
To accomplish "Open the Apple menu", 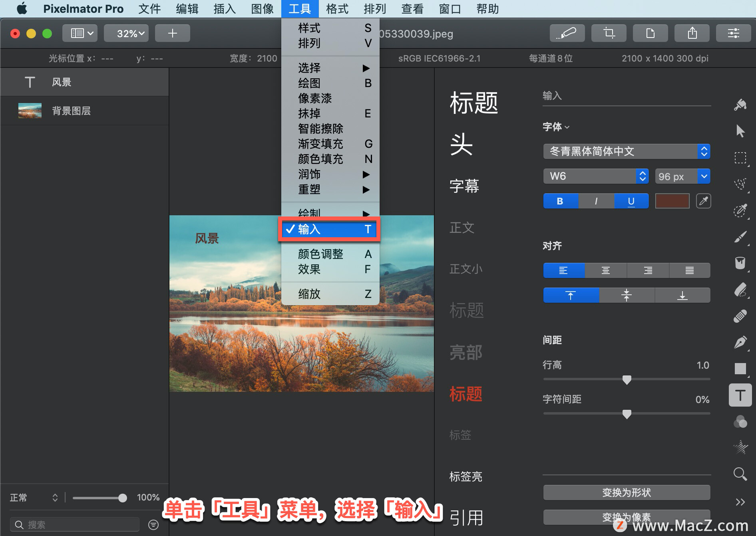I will click(x=22, y=8).
